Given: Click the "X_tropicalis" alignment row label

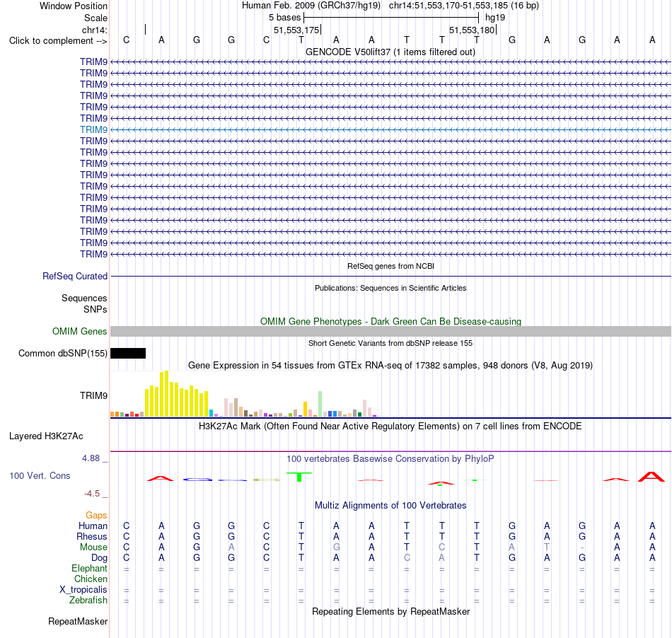Looking at the screenshot, I should [83, 590].
